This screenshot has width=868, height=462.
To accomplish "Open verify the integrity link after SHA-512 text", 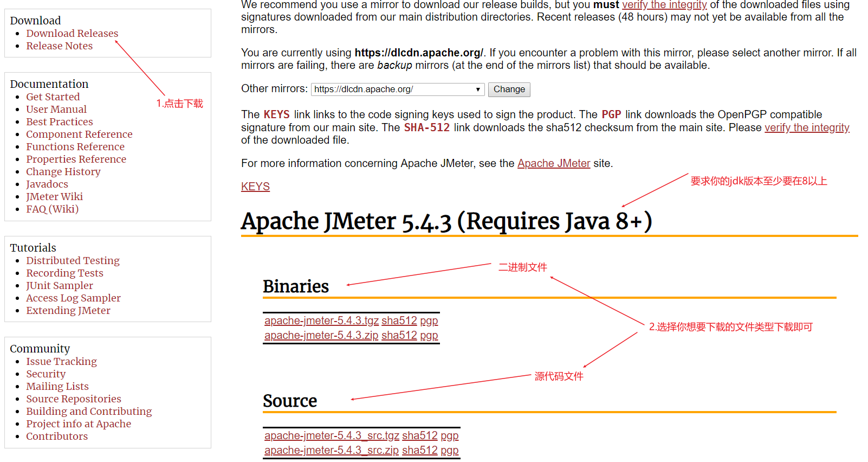I will [x=807, y=127].
